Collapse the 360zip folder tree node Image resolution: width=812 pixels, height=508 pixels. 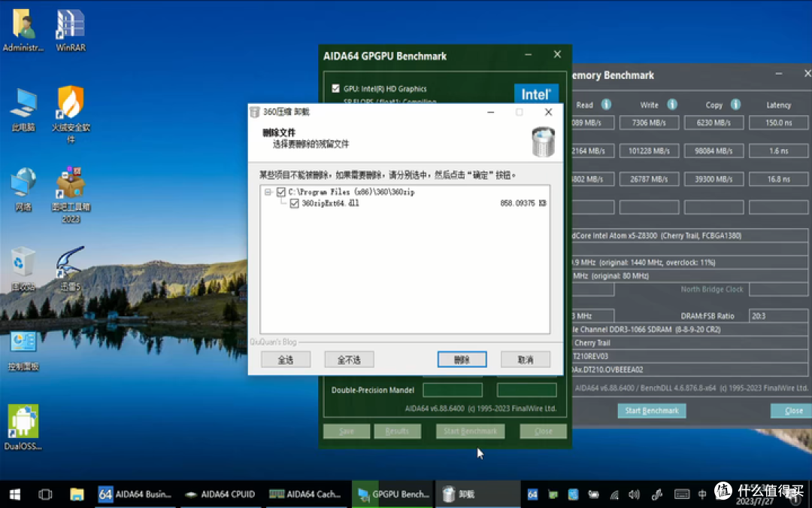coord(268,192)
